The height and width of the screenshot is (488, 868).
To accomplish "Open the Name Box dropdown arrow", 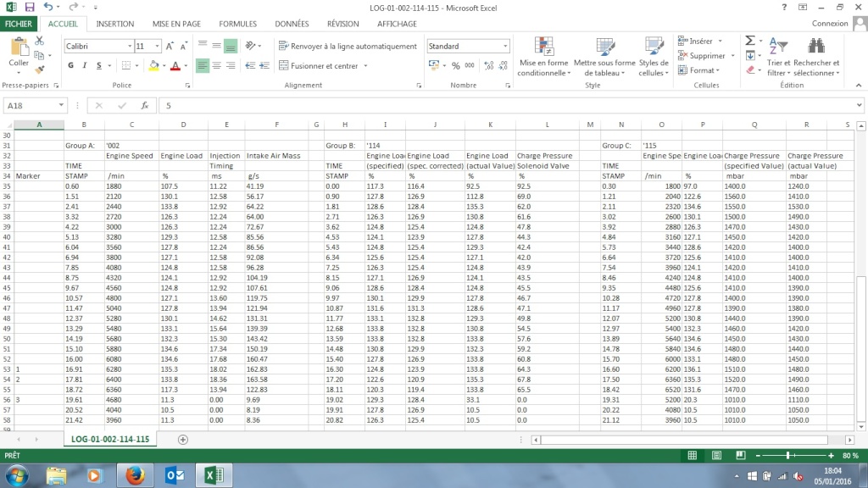I will [x=61, y=106].
